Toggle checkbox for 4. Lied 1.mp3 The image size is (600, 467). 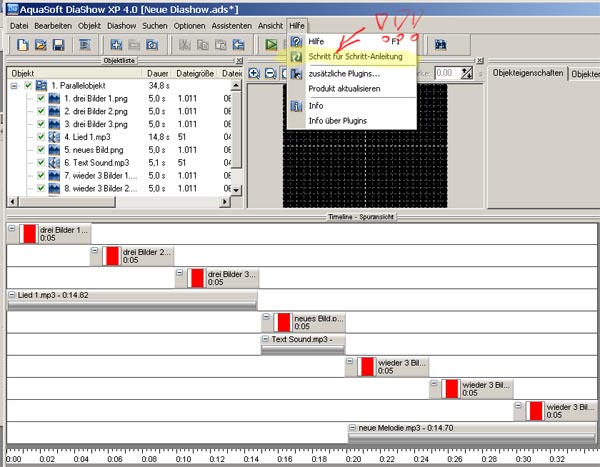click(x=41, y=135)
